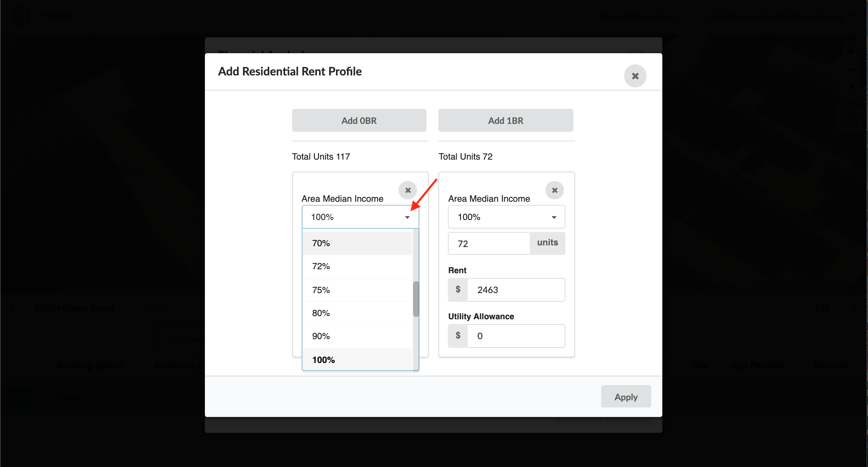
Task: Select 75% from the AMI options
Action: 357,289
